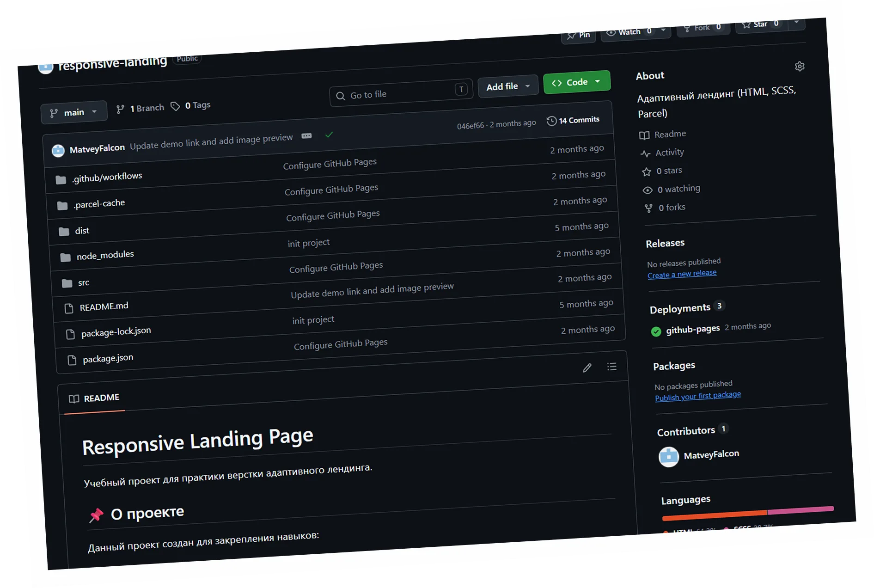The height and width of the screenshot is (588, 874).
Task: Click the star icon next to 0 stars
Action: point(647,172)
